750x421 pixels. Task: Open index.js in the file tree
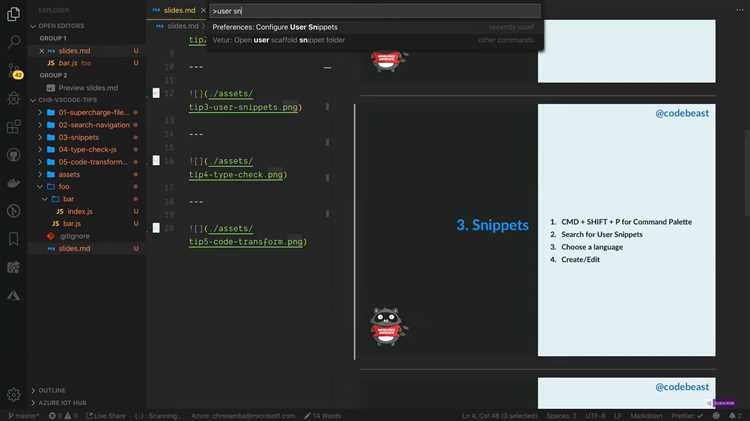tap(80, 211)
